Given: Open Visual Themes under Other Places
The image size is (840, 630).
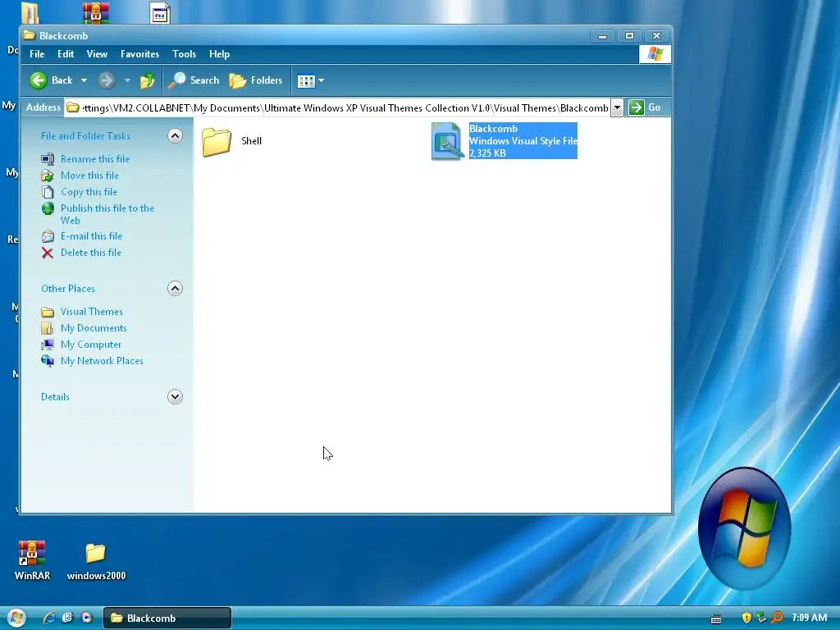Looking at the screenshot, I should [91, 312].
